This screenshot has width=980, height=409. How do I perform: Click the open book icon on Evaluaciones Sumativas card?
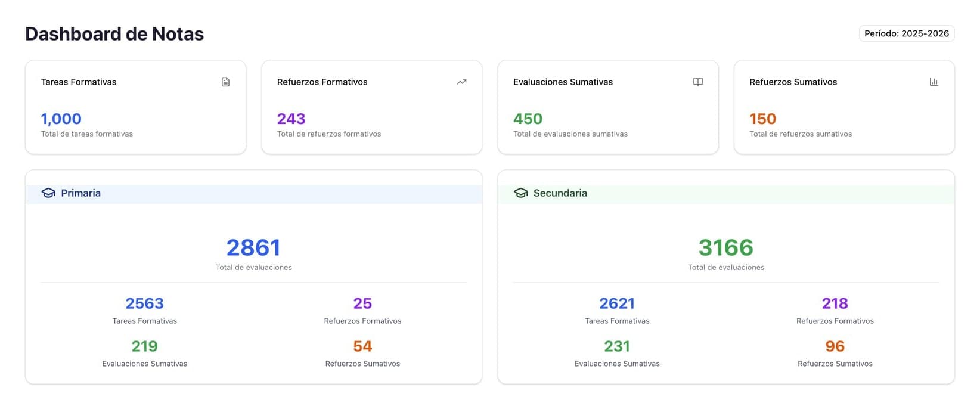pos(698,82)
